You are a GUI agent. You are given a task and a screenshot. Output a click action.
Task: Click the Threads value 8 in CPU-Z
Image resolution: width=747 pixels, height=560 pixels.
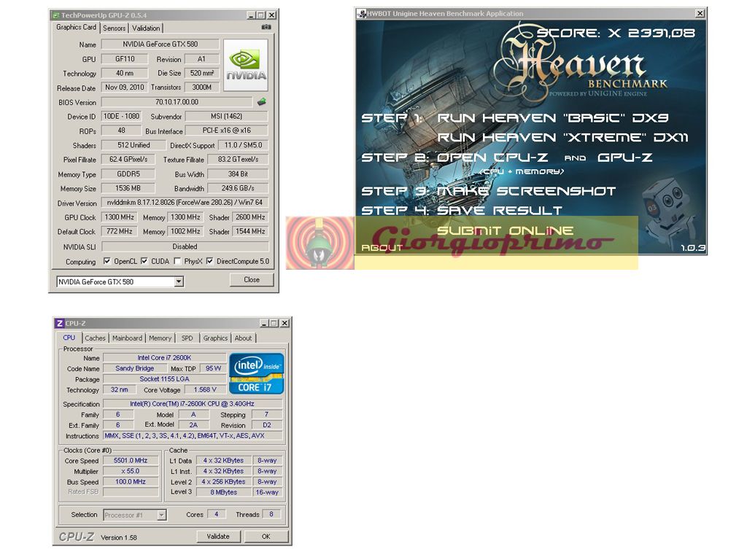(x=271, y=514)
